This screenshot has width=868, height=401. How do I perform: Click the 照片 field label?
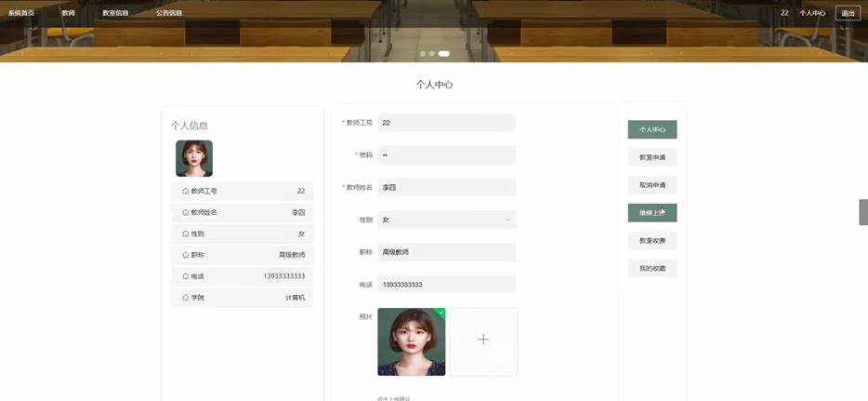coord(365,317)
